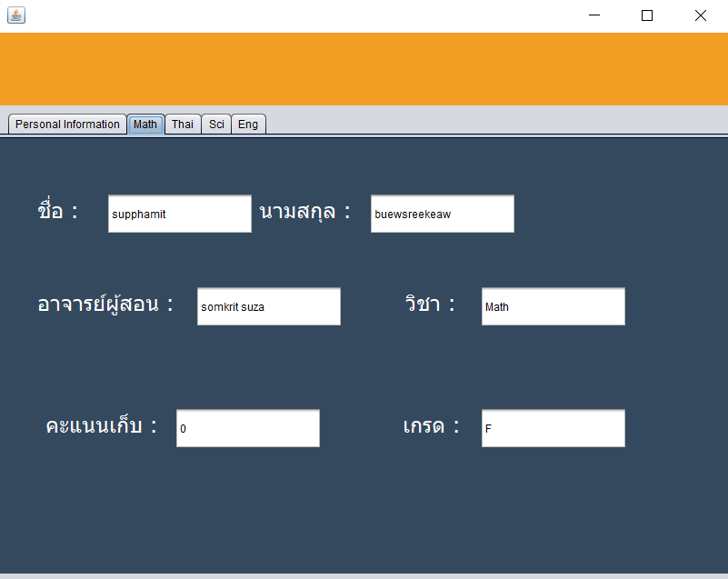Screen dimensions: 728x579
Task: Select the Math tab
Action: pos(145,124)
